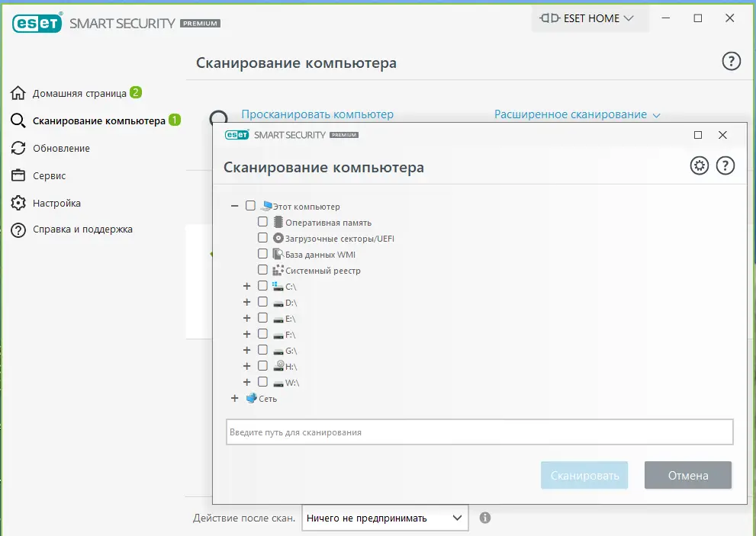Click the Отмена button

click(688, 475)
